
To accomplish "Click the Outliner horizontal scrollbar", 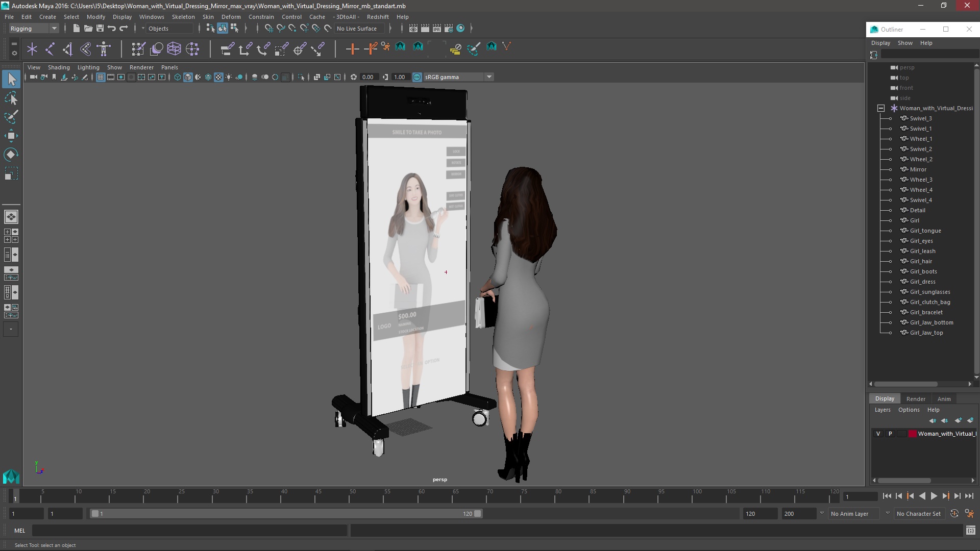I will pyautogui.click(x=906, y=384).
